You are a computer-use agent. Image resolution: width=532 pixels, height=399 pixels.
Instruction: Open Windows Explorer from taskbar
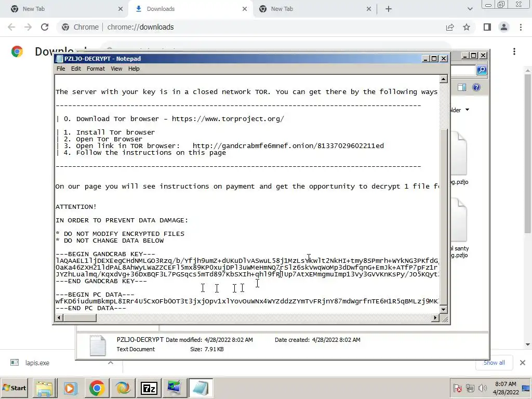[45, 388]
